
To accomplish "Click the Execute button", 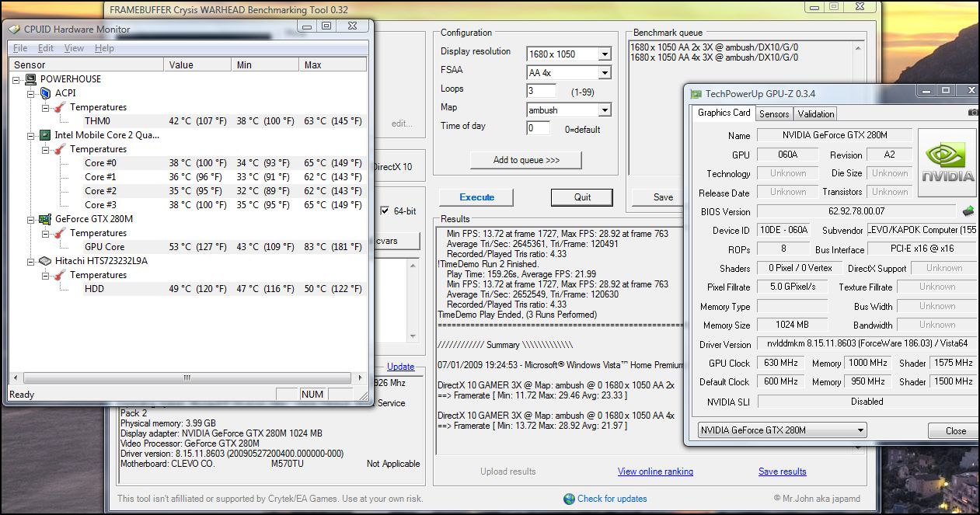I will pos(476,197).
